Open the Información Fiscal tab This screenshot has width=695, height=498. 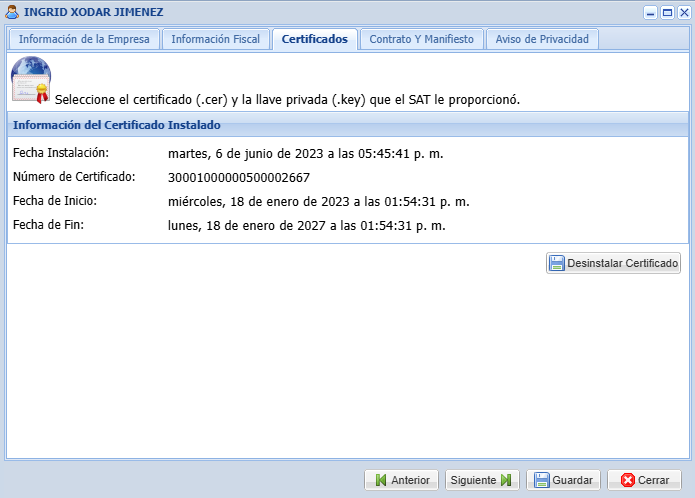tap(215, 39)
